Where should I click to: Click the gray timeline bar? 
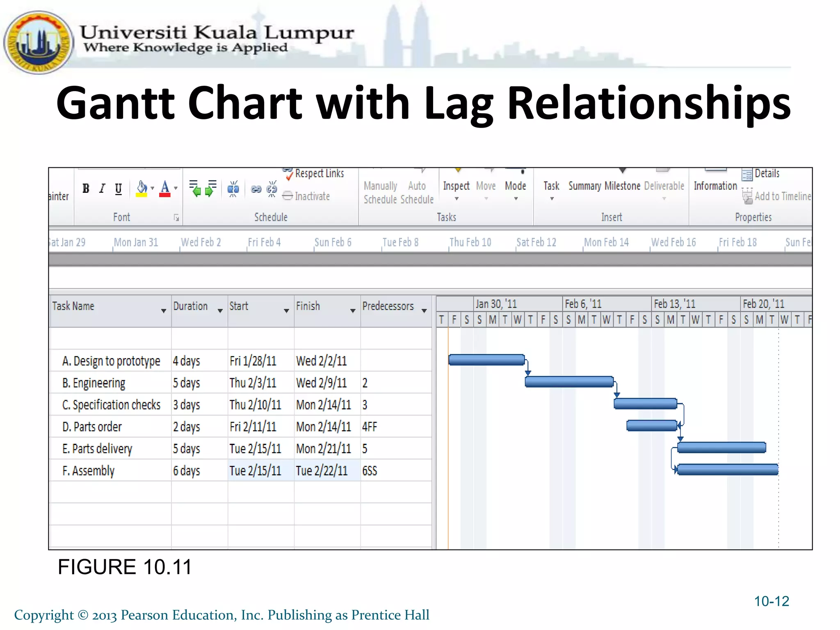(430, 259)
